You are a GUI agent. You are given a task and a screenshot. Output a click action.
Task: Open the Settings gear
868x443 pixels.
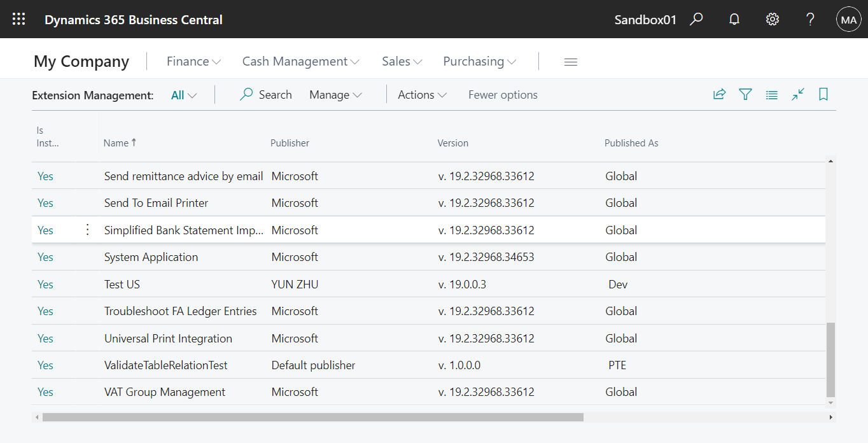click(772, 19)
